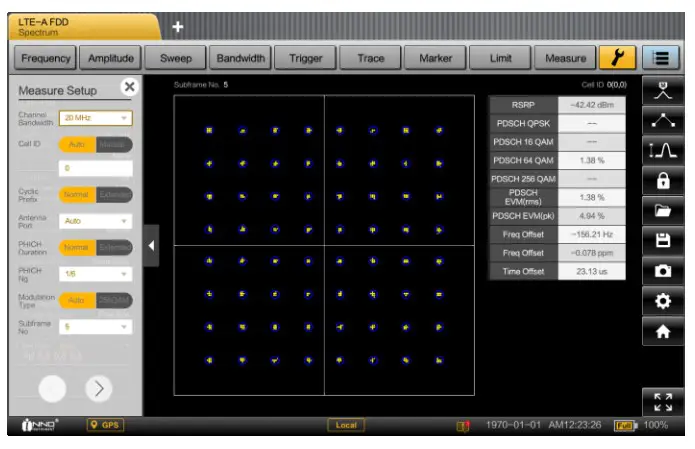Open Antenna Port dropdown
695x449 pixels.
96,221
